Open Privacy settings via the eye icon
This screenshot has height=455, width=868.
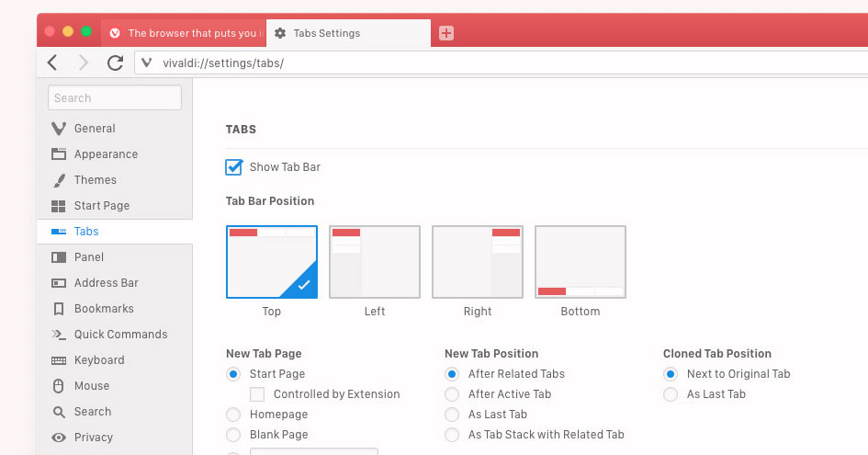[59, 438]
